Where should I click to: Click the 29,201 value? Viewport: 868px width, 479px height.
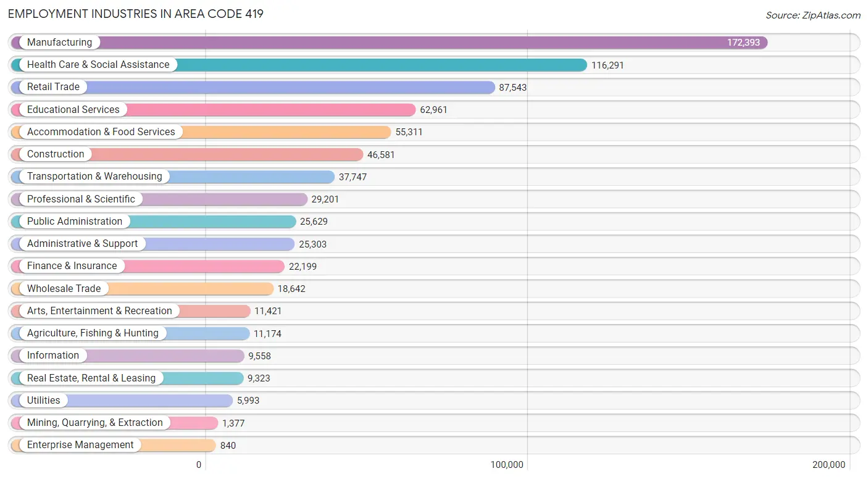click(325, 199)
